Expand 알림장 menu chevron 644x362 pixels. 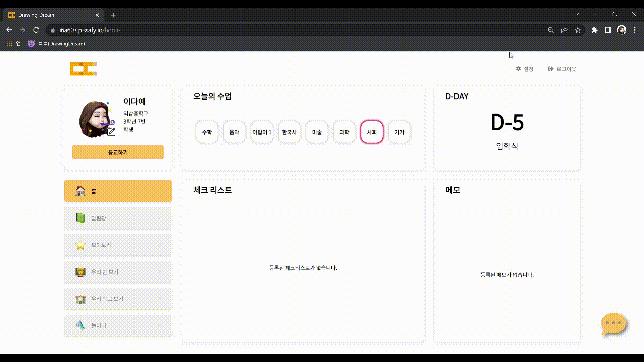point(159,218)
